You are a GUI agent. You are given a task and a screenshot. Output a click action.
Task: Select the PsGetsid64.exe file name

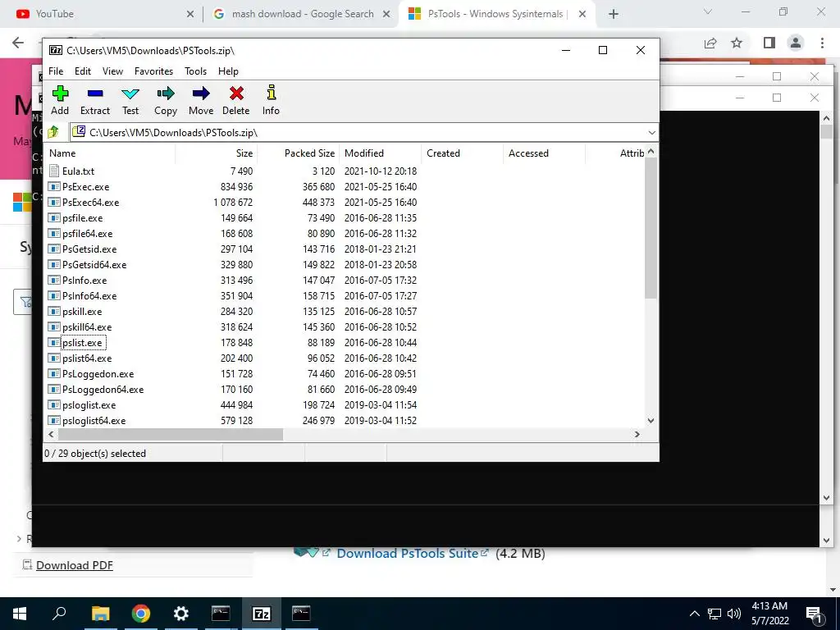[94, 265]
